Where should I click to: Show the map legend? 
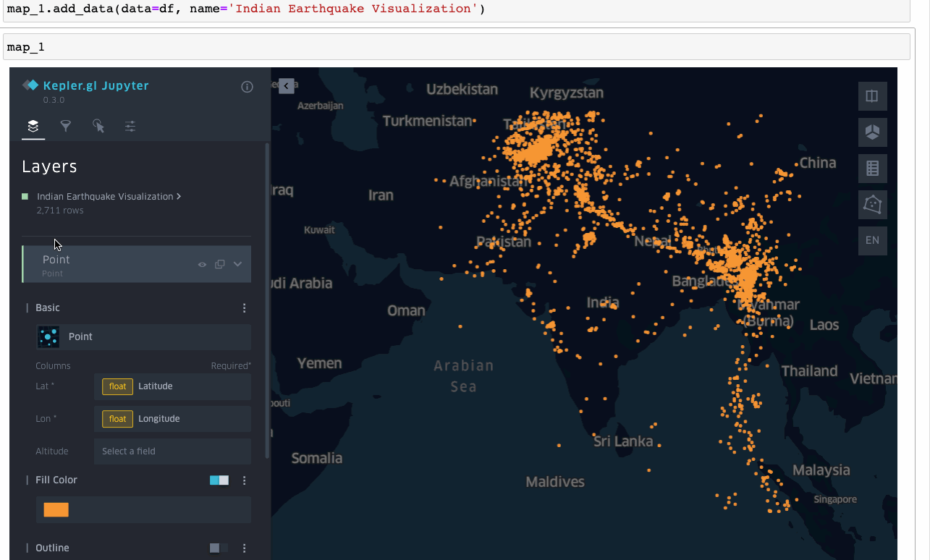pyautogui.click(x=872, y=168)
